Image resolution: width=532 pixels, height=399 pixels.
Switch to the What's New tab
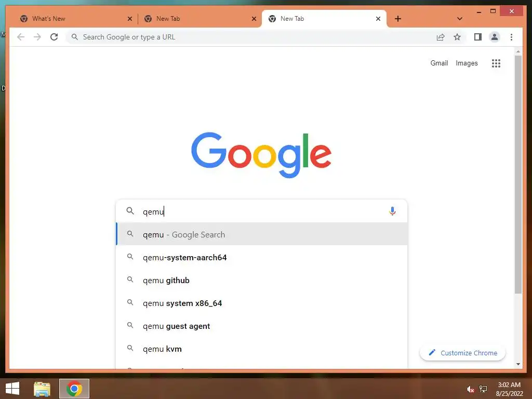point(75,19)
